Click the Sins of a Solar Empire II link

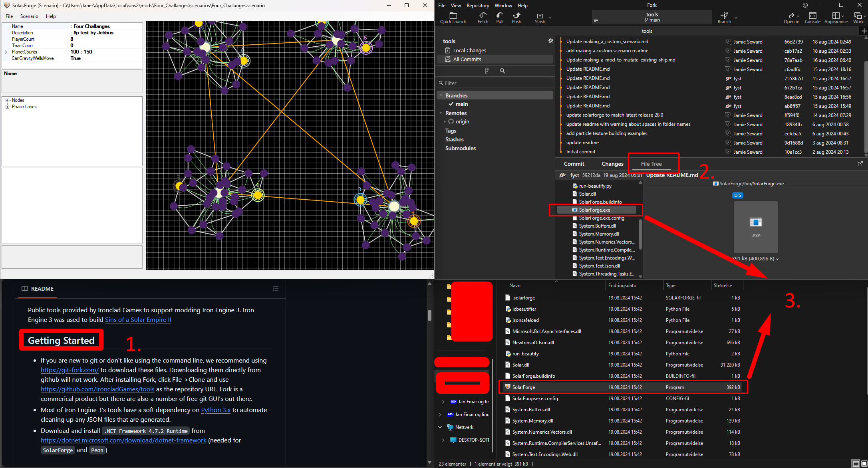pos(138,320)
